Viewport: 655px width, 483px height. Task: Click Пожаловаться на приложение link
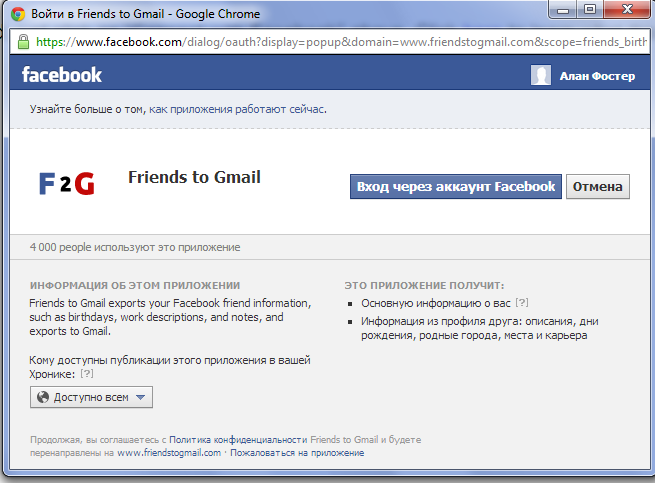coord(297,452)
